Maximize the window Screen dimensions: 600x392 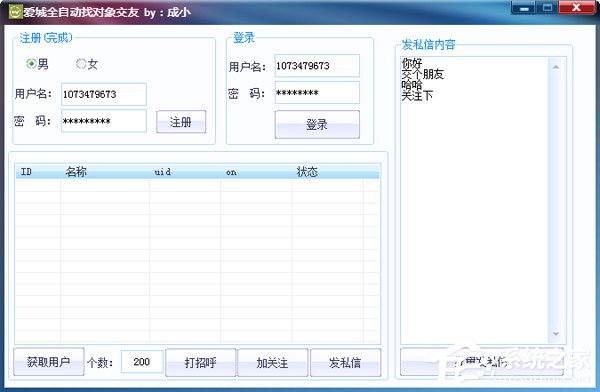(x=547, y=8)
